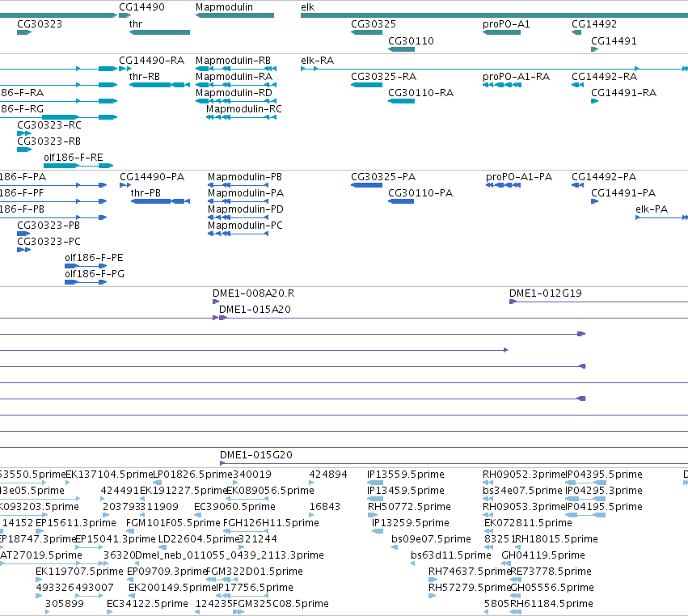Click protein olf186-F-PE

[x=94, y=258]
